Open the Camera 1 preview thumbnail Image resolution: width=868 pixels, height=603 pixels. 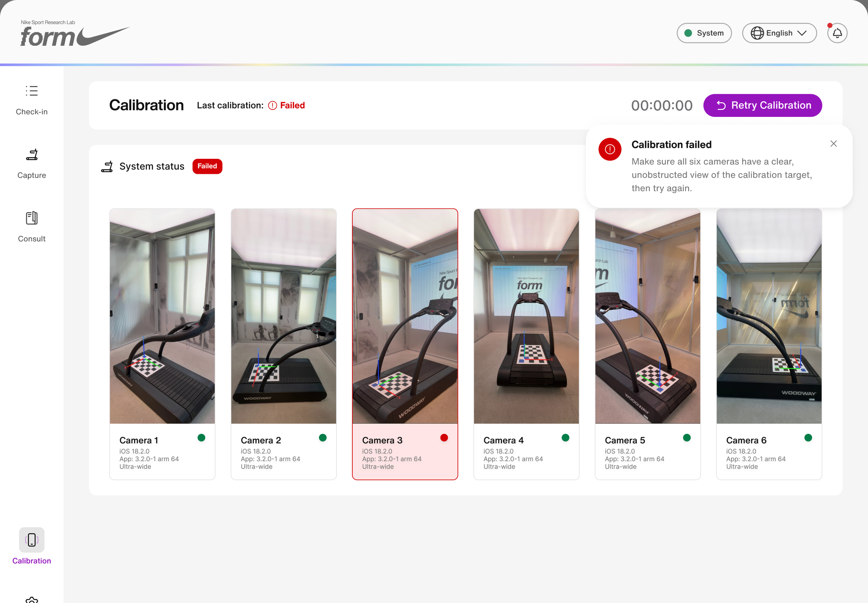(162, 316)
